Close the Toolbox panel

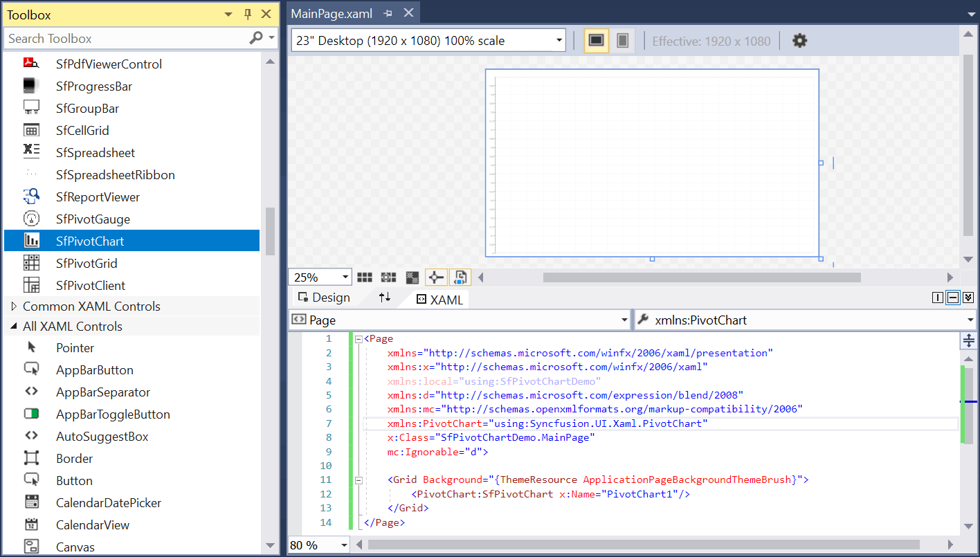tap(266, 14)
